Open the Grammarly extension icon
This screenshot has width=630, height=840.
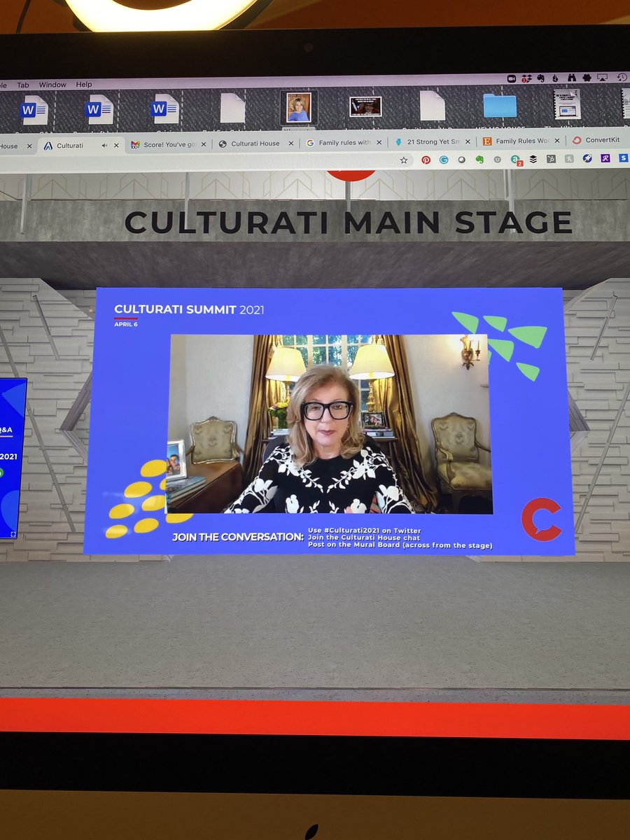coord(444,160)
